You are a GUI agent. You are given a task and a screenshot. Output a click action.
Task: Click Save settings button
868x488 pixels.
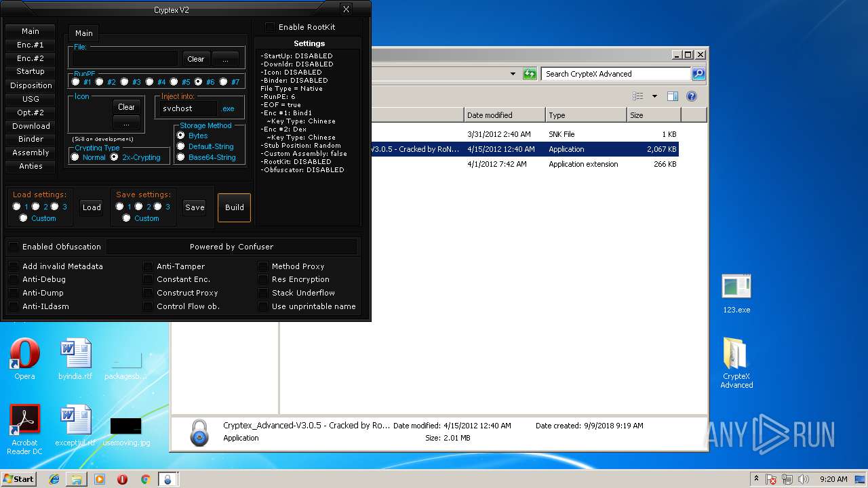click(195, 207)
